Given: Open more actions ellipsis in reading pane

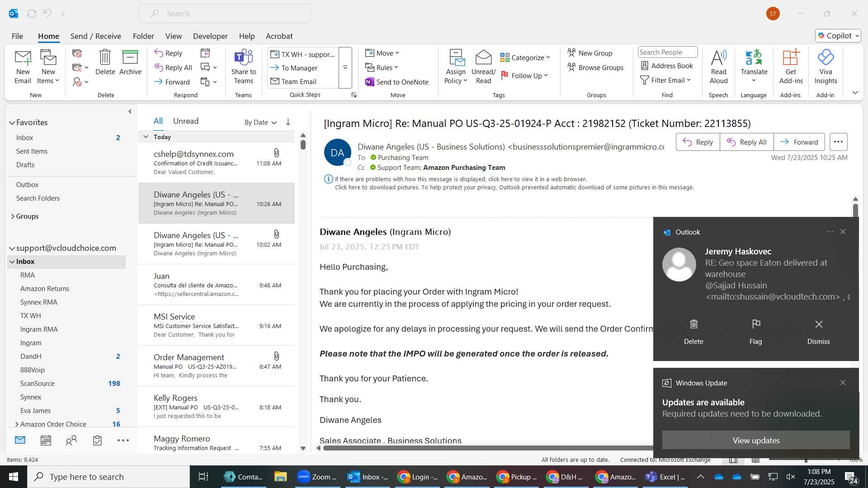Looking at the screenshot, I should [x=838, y=142].
